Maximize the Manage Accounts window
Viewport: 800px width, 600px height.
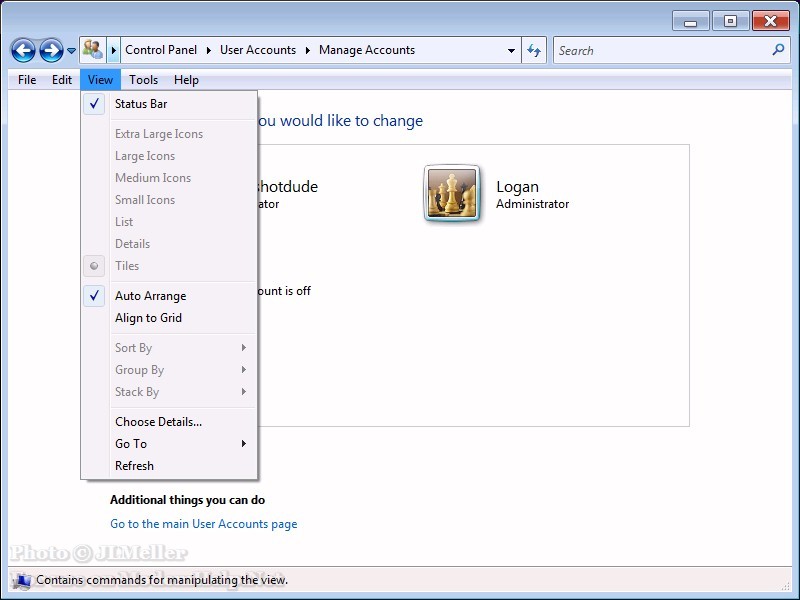coord(730,21)
